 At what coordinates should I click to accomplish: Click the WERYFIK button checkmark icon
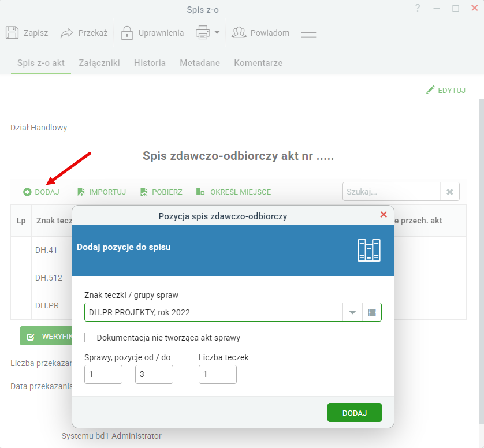pyautogui.click(x=31, y=337)
